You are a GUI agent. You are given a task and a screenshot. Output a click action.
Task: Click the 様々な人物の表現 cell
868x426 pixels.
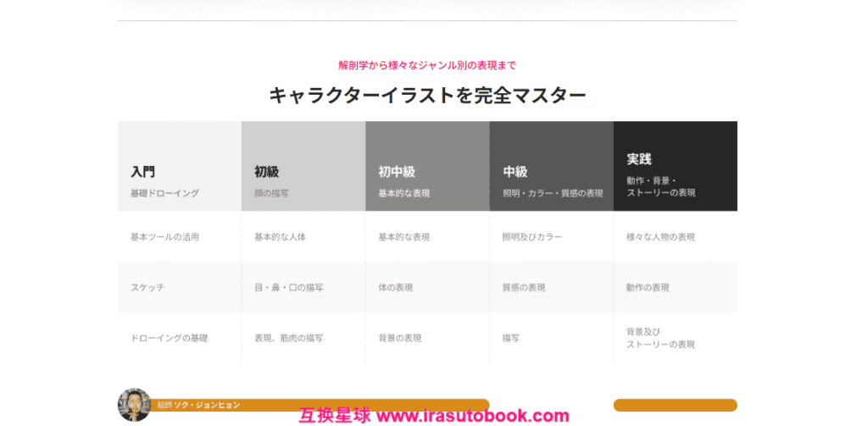point(660,237)
